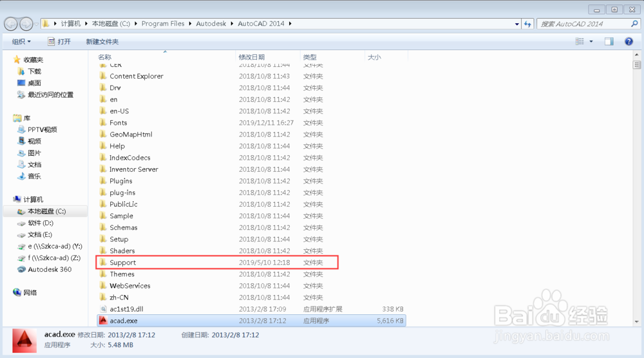644x358 pixels.
Task: Click the Forward navigation arrow
Action: point(26,24)
